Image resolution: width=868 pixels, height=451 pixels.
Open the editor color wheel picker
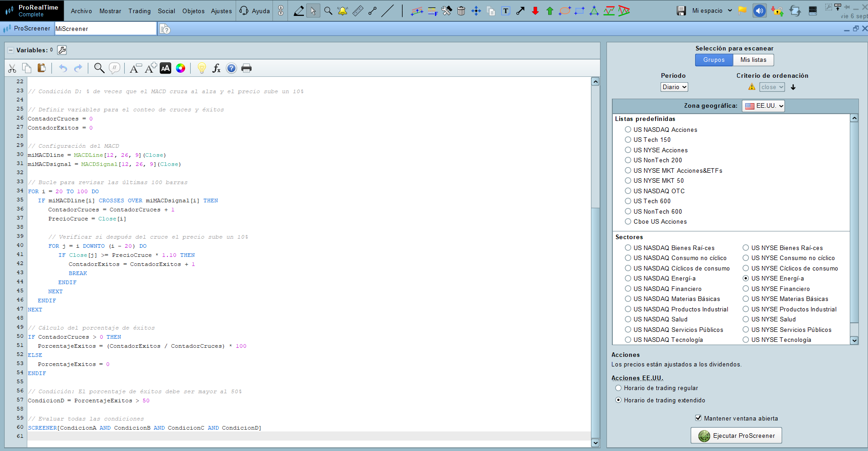tap(181, 68)
